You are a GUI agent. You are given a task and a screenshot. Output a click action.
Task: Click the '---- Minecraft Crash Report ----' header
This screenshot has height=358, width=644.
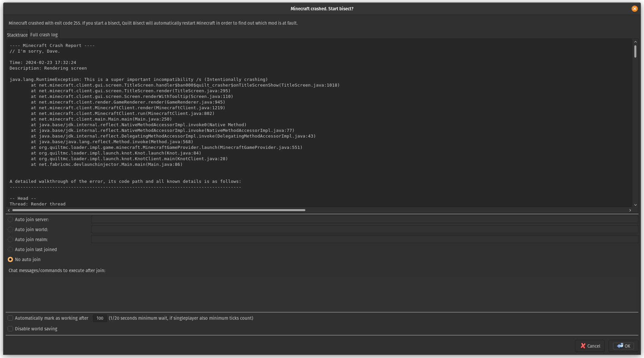click(x=52, y=46)
